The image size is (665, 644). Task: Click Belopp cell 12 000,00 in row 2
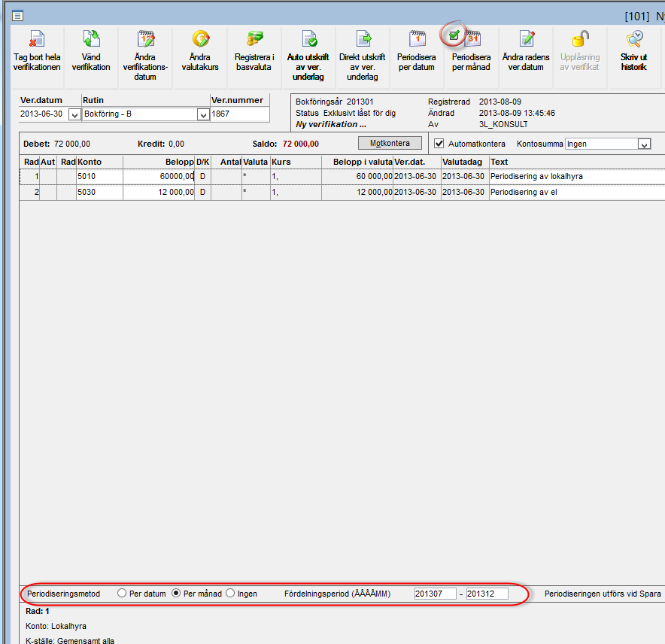[159, 192]
